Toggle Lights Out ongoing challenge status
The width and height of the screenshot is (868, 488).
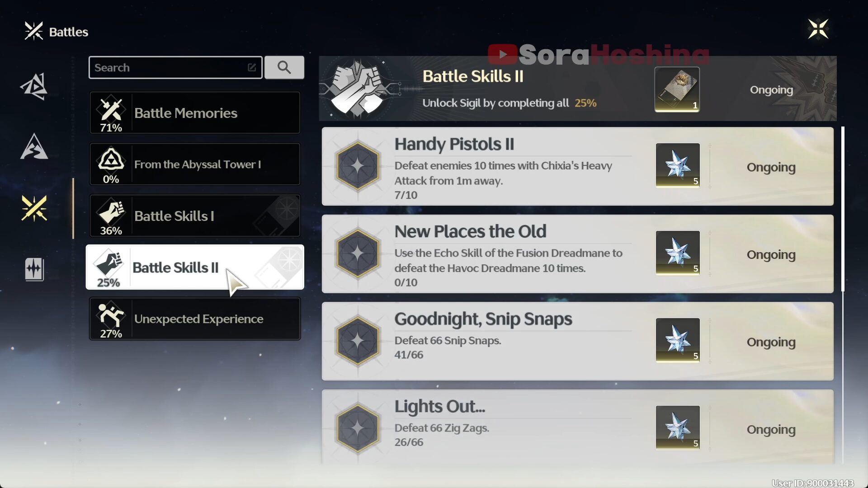coord(771,428)
